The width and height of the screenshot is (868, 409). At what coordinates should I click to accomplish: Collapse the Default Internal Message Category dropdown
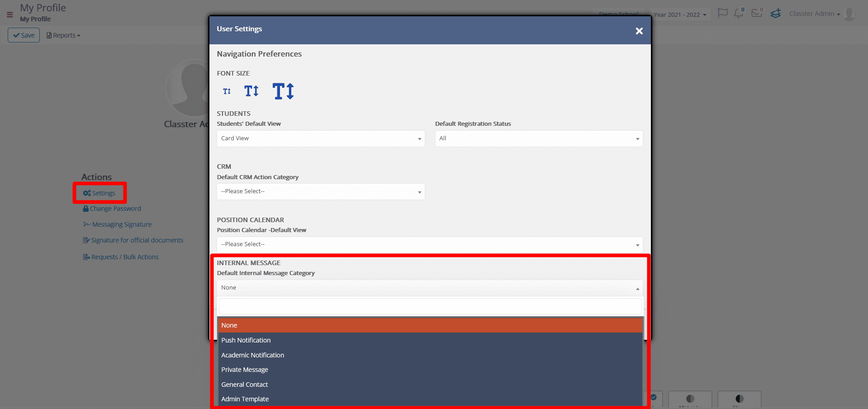(430, 288)
